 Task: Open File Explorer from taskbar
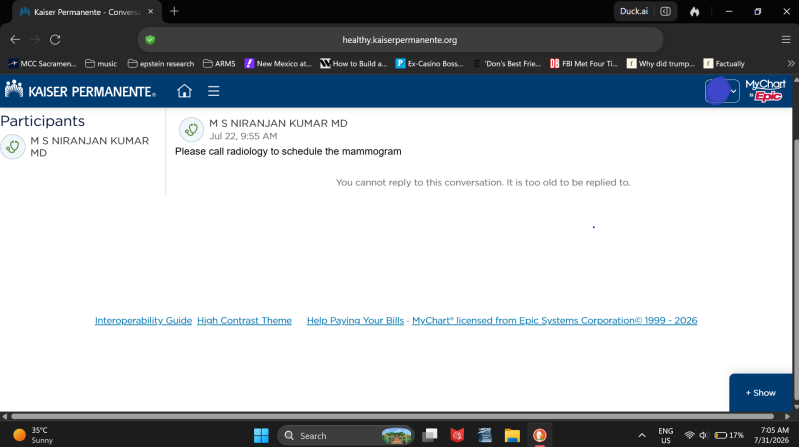[512, 435]
